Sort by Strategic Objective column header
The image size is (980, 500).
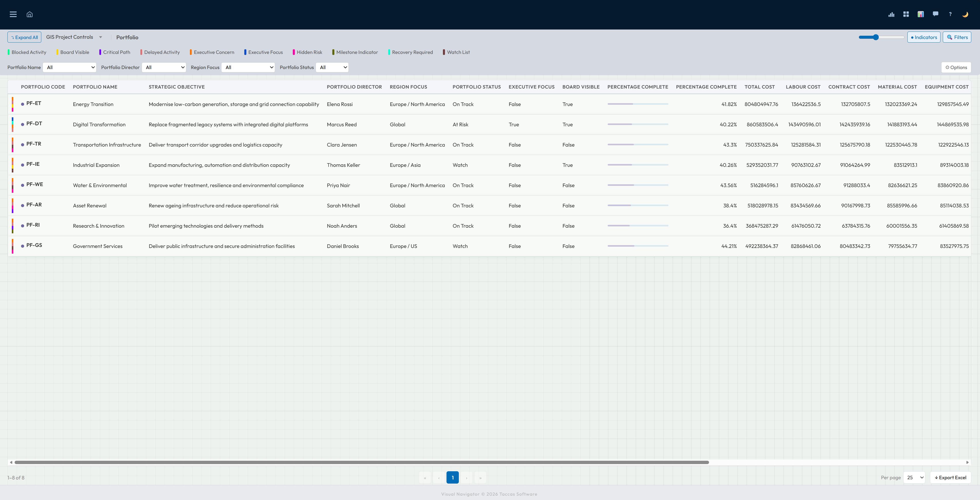point(177,87)
